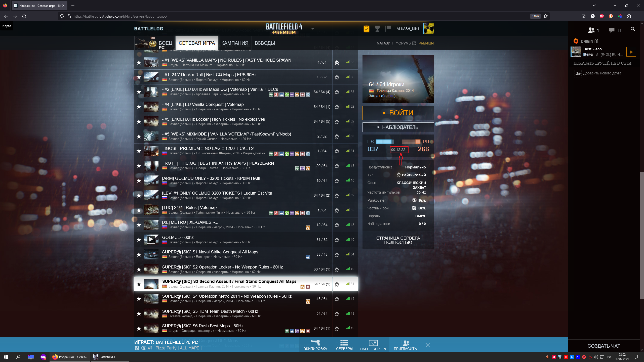Expand the Battlefield 4 Premium game dropdown
Screen dimensions: 644x362
313,29
